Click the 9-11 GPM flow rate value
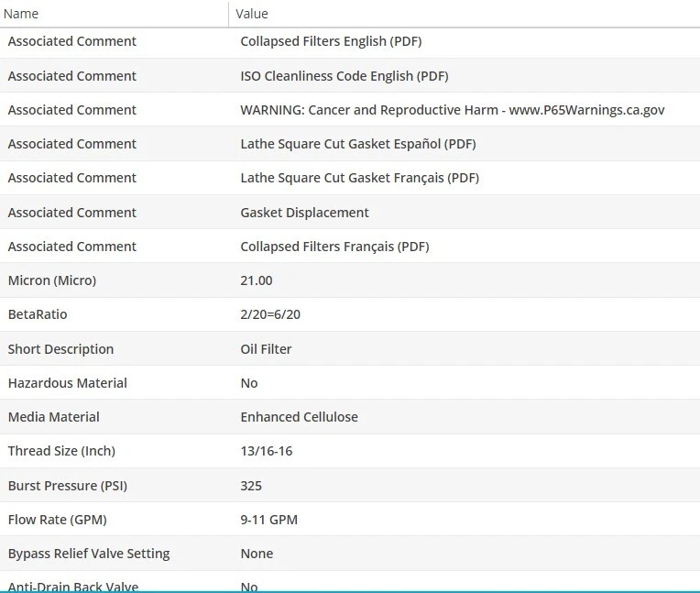Image resolution: width=700 pixels, height=593 pixels. (x=268, y=520)
